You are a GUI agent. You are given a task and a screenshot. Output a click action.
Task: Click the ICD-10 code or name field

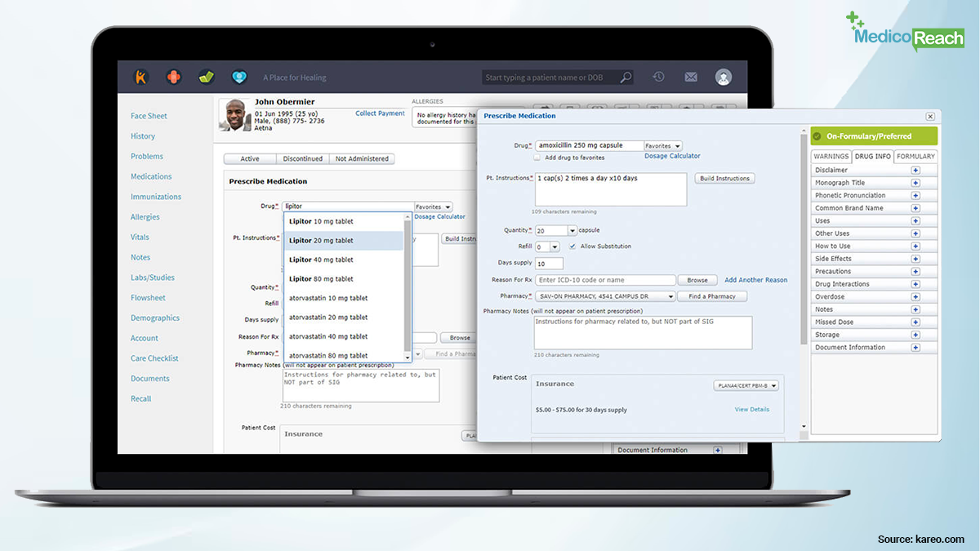605,280
